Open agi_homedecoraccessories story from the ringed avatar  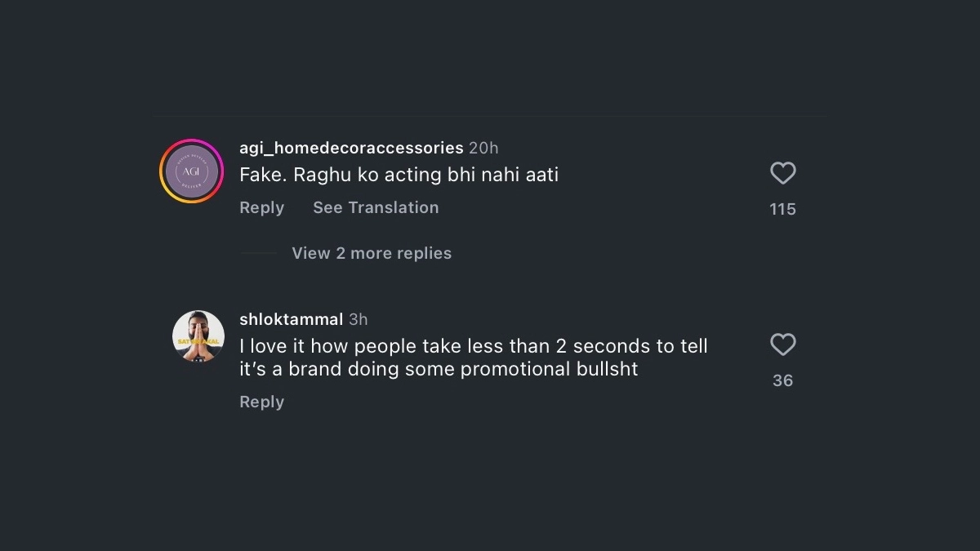pyautogui.click(x=191, y=171)
